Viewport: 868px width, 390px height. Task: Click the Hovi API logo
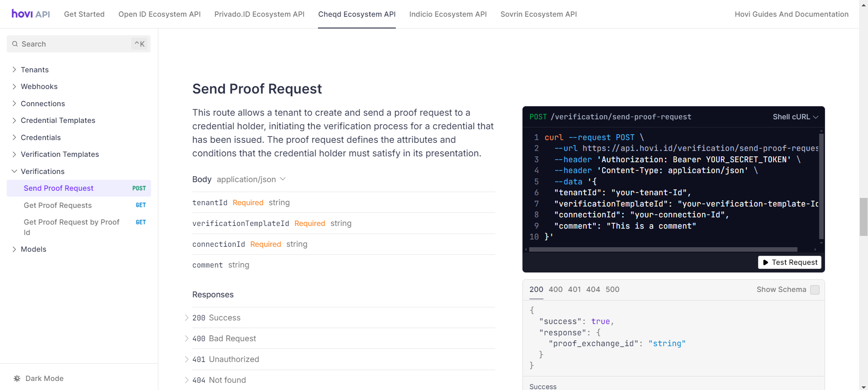click(x=31, y=14)
